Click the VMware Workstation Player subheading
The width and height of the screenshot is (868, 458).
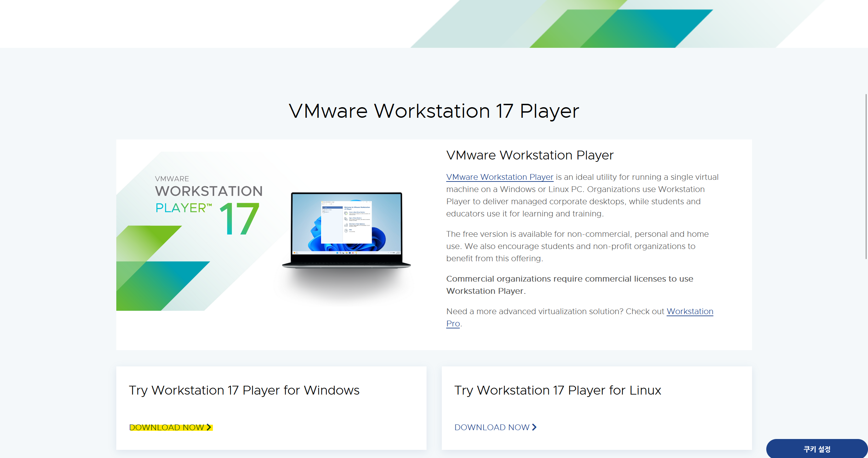pos(530,155)
